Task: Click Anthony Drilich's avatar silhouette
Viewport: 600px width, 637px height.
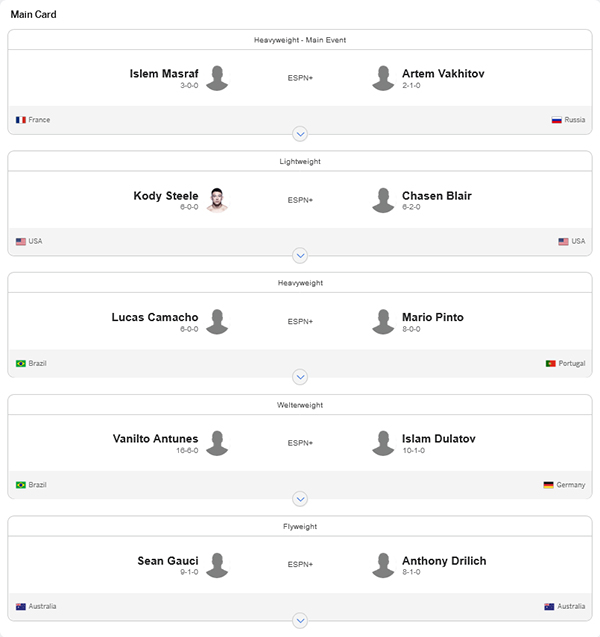Action: click(383, 565)
